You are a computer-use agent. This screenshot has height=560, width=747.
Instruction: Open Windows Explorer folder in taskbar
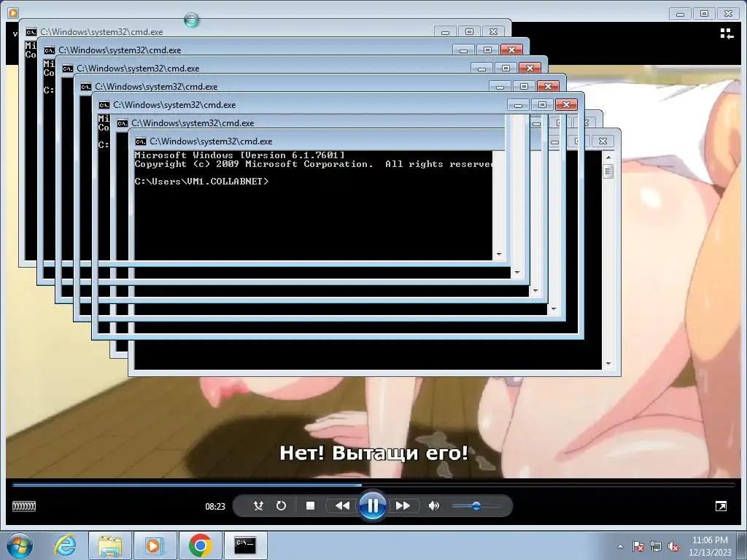[110, 545]
